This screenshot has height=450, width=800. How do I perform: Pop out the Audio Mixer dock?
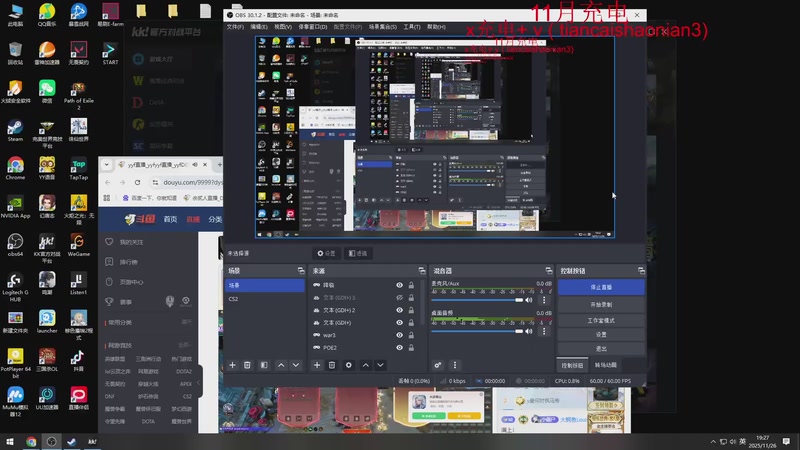[549, 270]
